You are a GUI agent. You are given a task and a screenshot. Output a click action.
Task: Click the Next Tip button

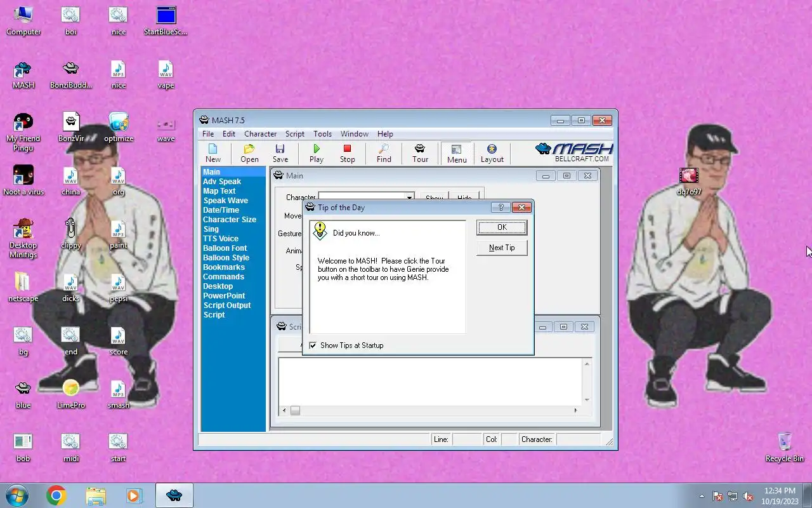[502, 248]
